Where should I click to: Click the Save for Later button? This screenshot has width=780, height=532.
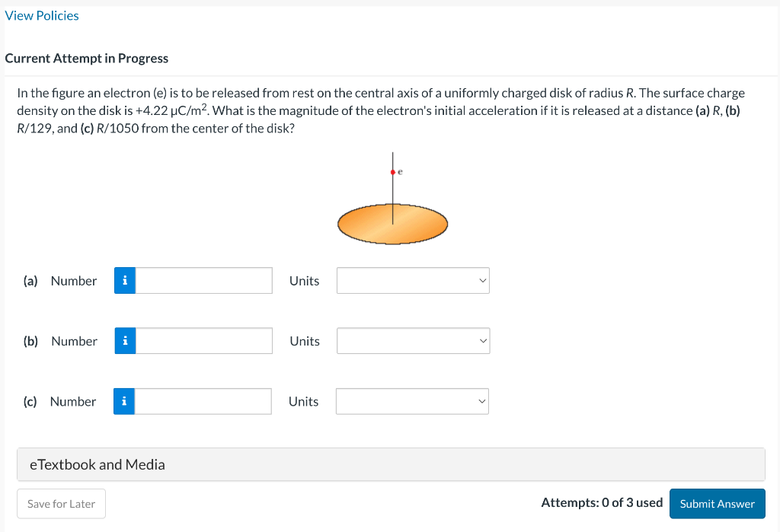pos(61,503)
